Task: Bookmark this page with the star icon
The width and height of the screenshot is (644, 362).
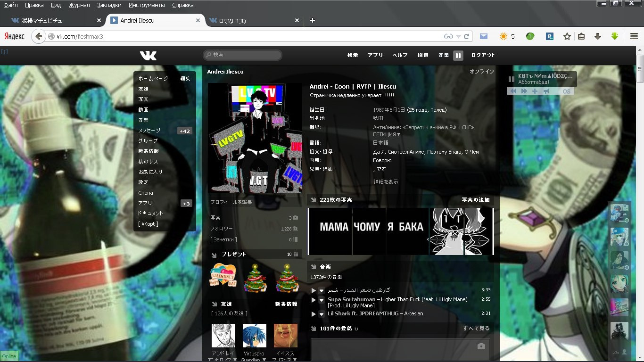Action: tap(567, 36)
